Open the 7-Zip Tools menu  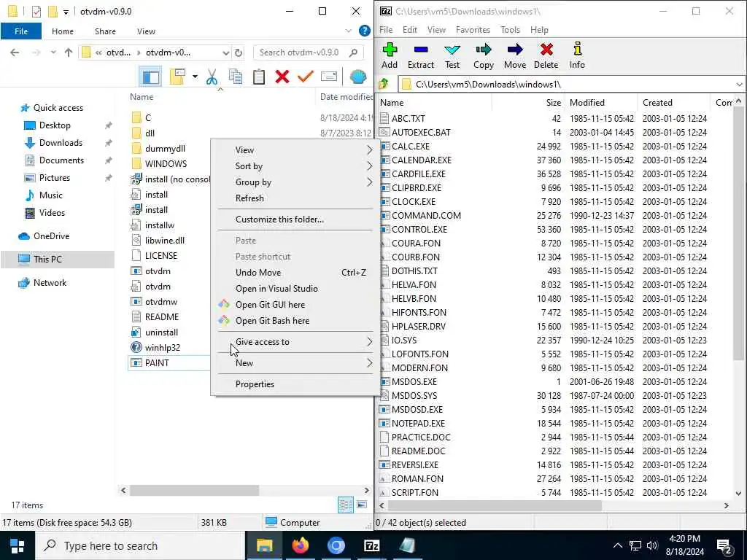tap(510, 29)
